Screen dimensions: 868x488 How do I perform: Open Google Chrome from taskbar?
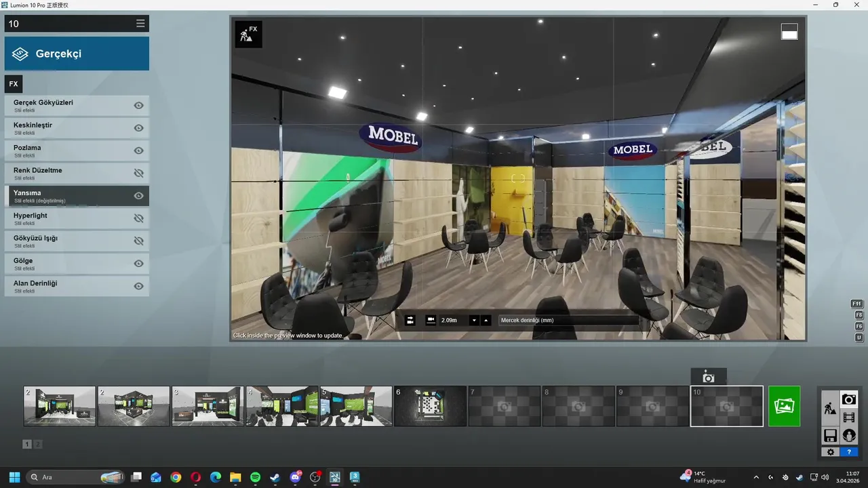(176, 477)
